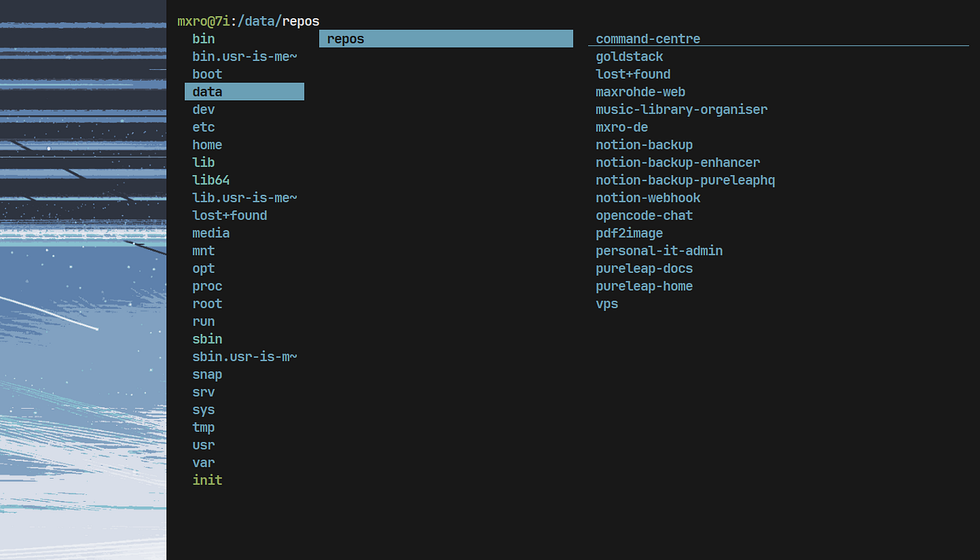Select the 'opt' directory entry
The height and width of the screenshot is (560, 980).
coord(204,268)
